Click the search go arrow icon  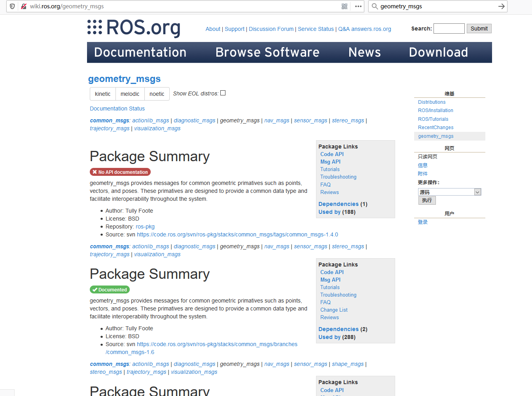501,6
